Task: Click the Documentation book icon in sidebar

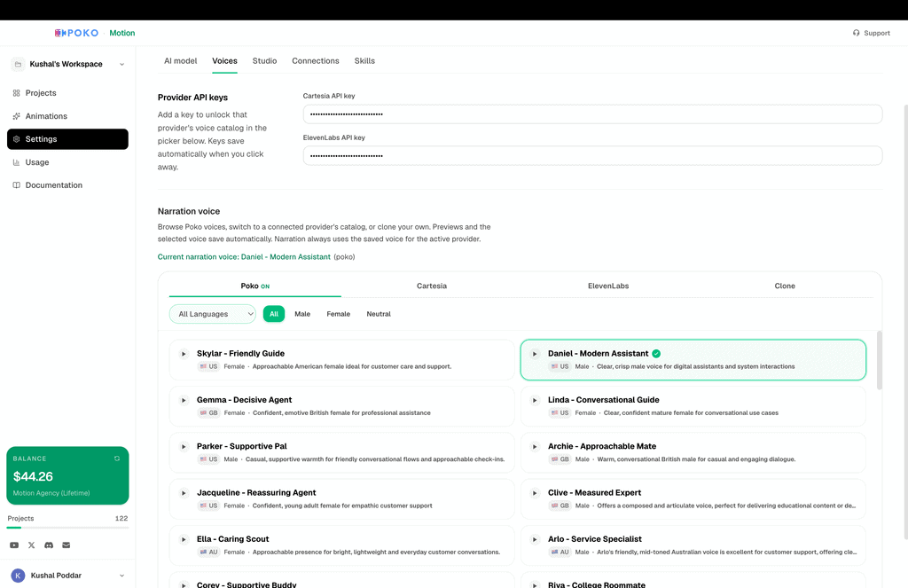Action: (x=16, y=185)
